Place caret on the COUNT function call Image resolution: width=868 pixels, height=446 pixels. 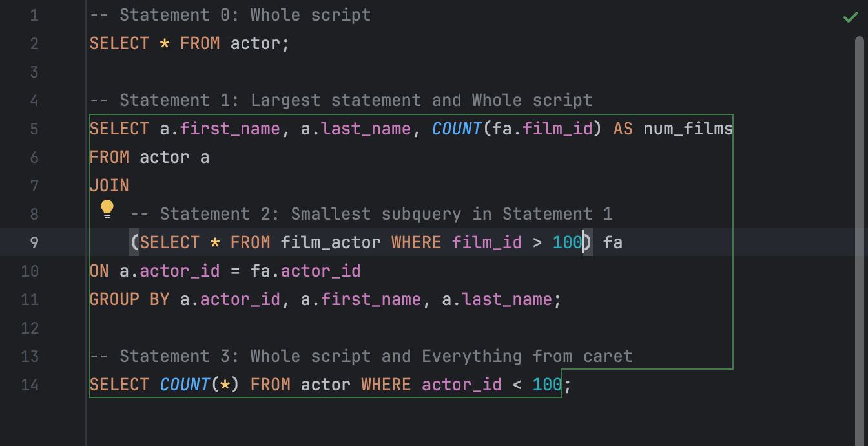[457, 129]
